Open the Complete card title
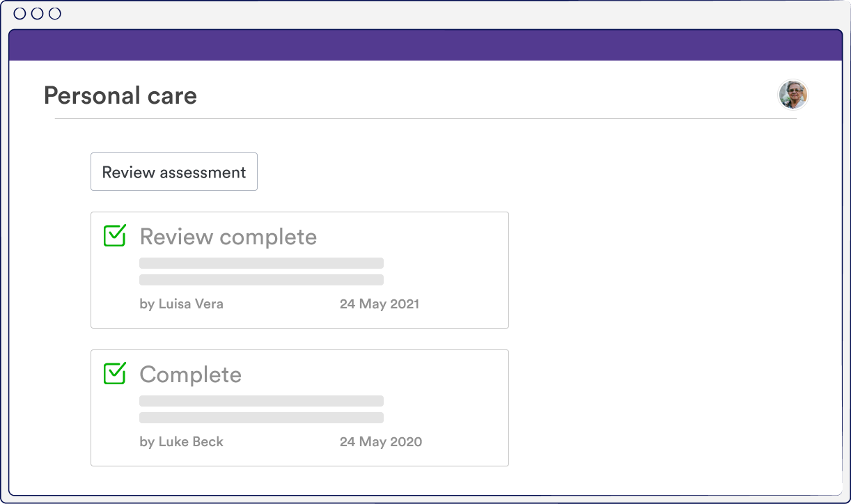 pyautogui.click(x=190, y=375)
